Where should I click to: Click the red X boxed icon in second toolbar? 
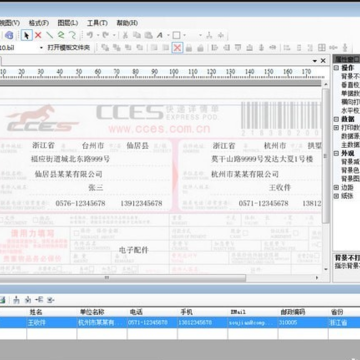click(x=177, y=48)
